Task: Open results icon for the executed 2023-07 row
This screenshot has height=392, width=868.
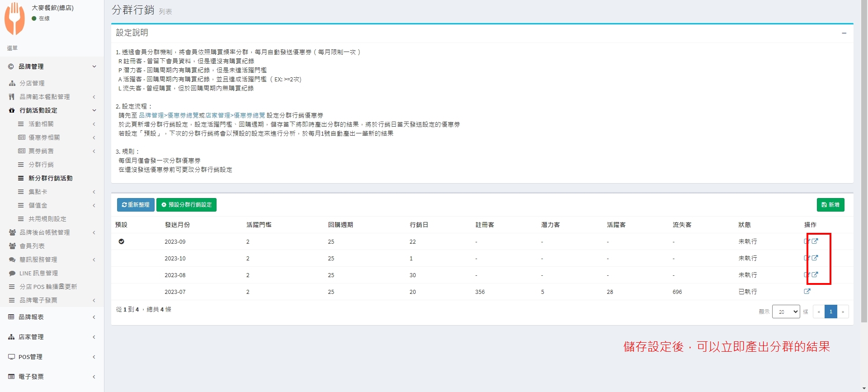Action: [807, 292]
